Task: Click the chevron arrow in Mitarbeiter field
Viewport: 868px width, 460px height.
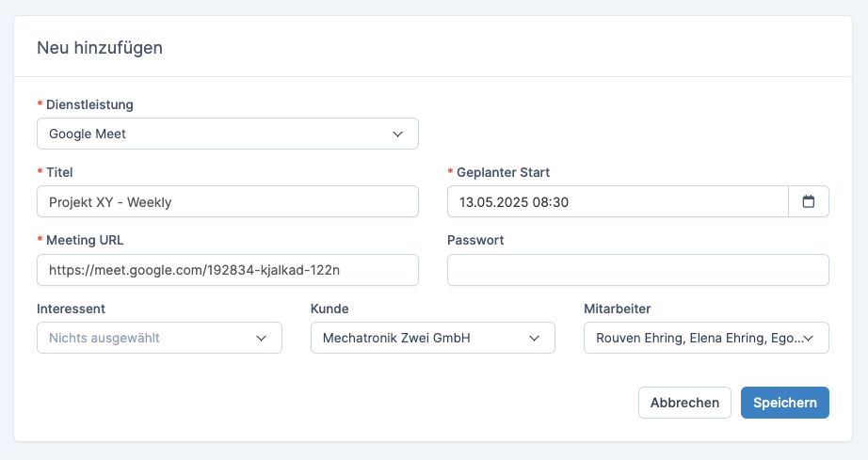Action: tap(808, 339)
